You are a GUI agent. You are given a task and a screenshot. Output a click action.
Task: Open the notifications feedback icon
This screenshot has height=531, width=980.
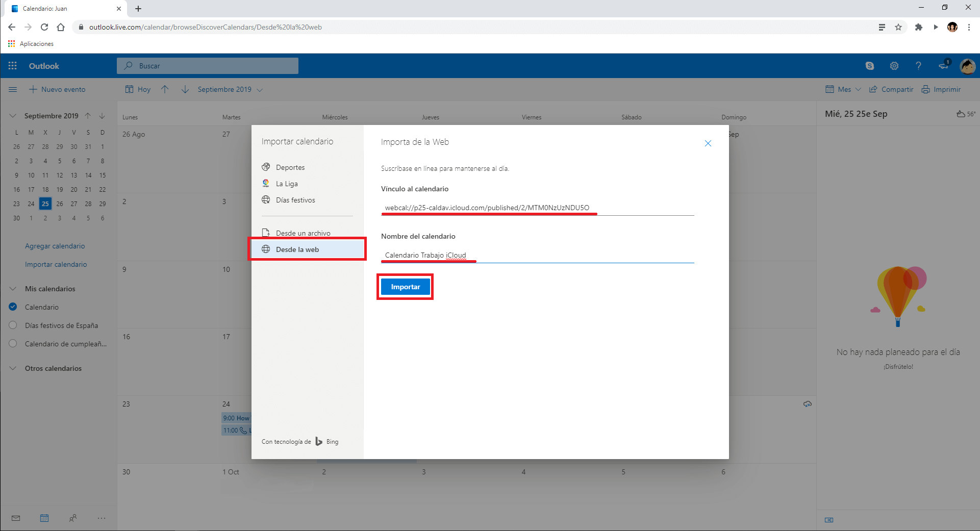[x=943, y=65]
